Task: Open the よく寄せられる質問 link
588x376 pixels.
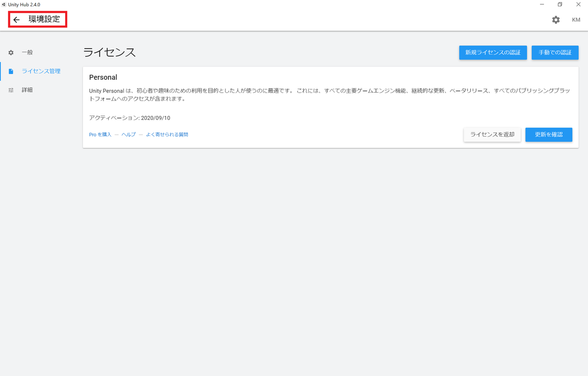Action: coord(167,134)
